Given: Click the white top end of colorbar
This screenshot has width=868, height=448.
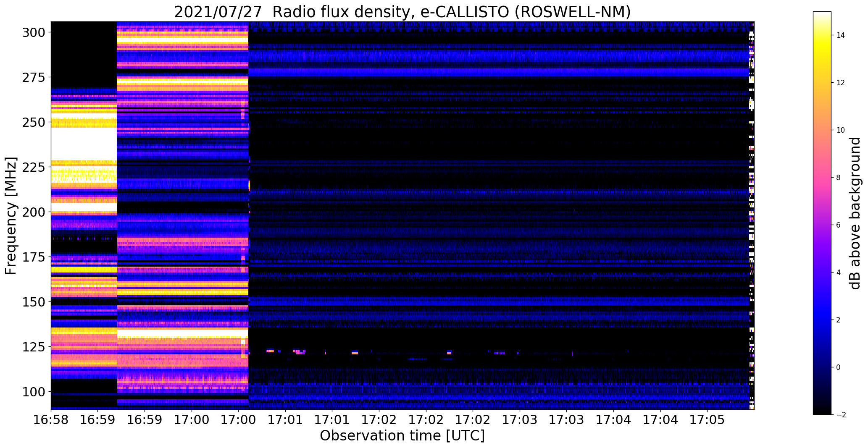Looking at the screenshot, I should tap(822, 14).
